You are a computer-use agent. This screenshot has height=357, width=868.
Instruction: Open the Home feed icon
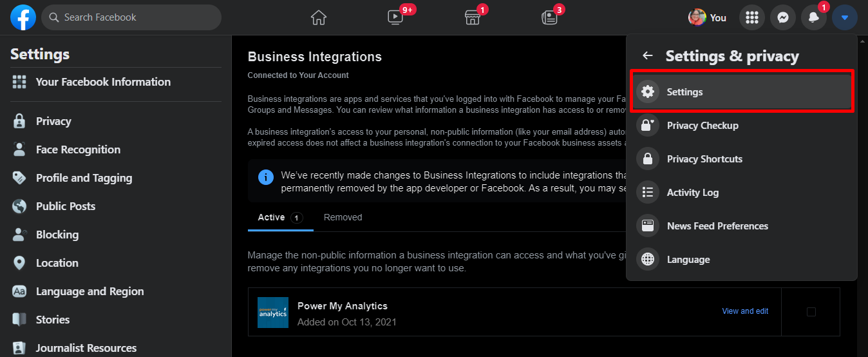coord(319,17)
